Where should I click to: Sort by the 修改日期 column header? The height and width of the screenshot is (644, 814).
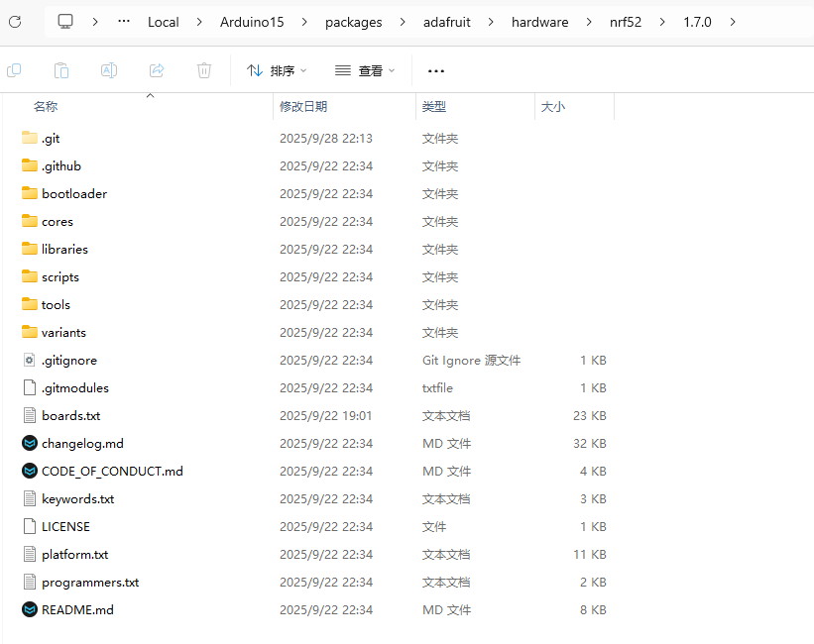coord(303,106)
